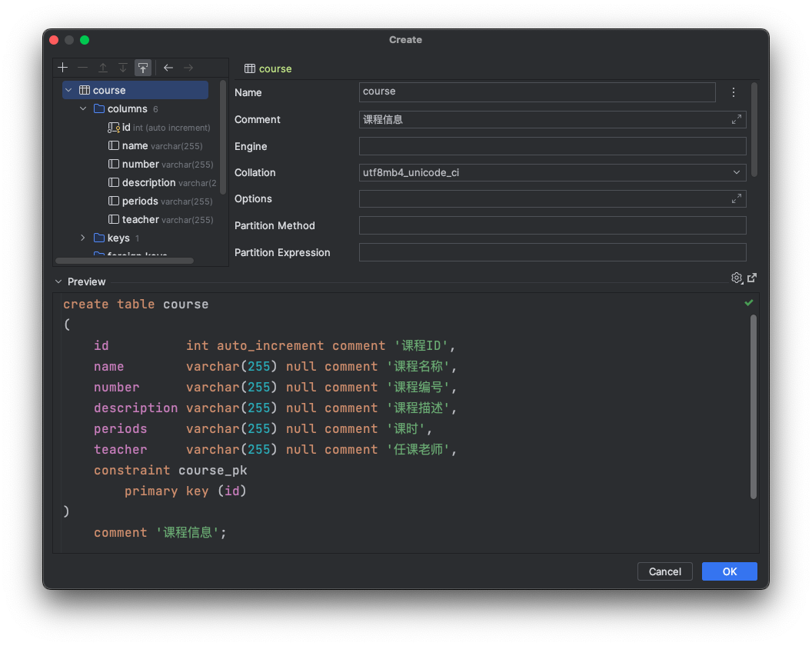Select the name column in tree

(x=157, y=146)
